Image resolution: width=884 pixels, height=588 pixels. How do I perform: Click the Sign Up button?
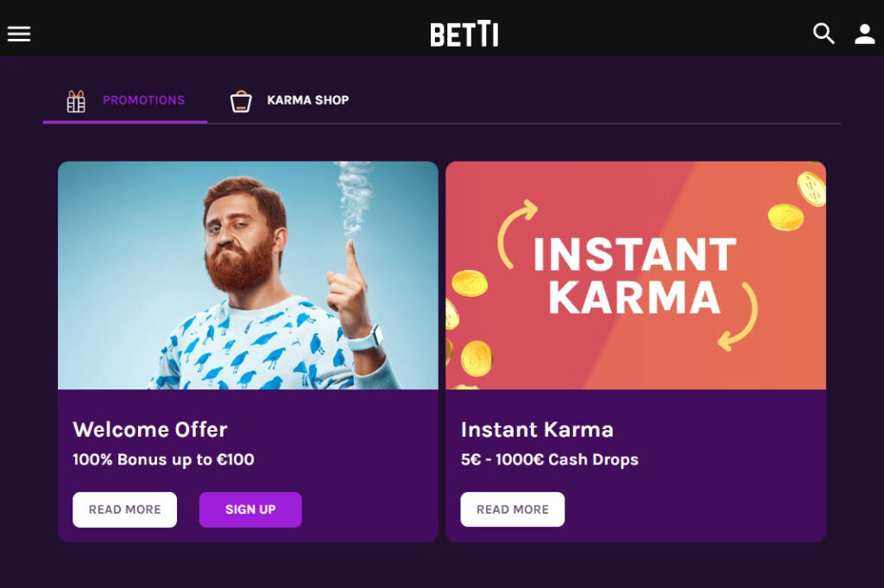[x=249, y=509]
